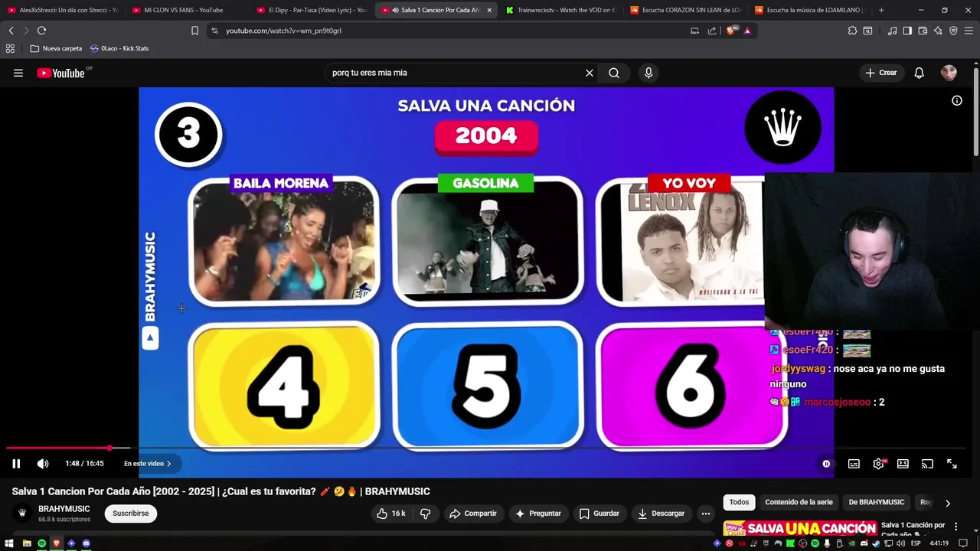Open Brave Rewards triangle icon
The height and width of the screenshot is (551, 980).
(747, 31)
